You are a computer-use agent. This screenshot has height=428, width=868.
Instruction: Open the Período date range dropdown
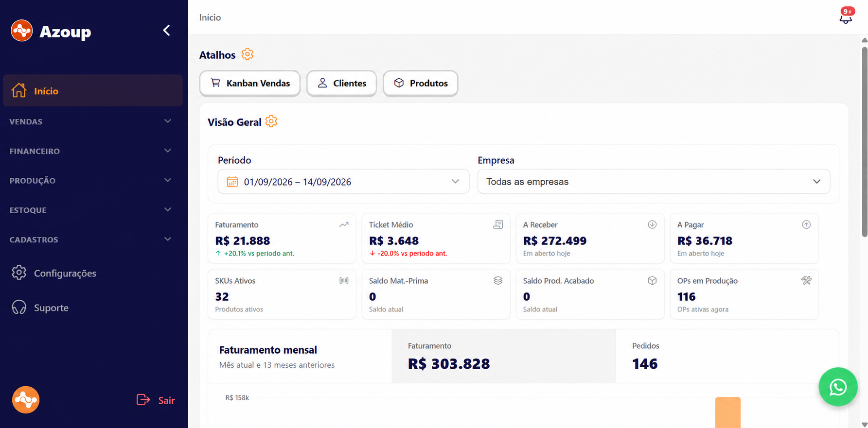343,182
